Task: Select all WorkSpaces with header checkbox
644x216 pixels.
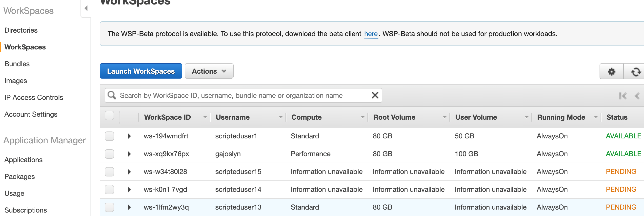Action: pos(109,115)
